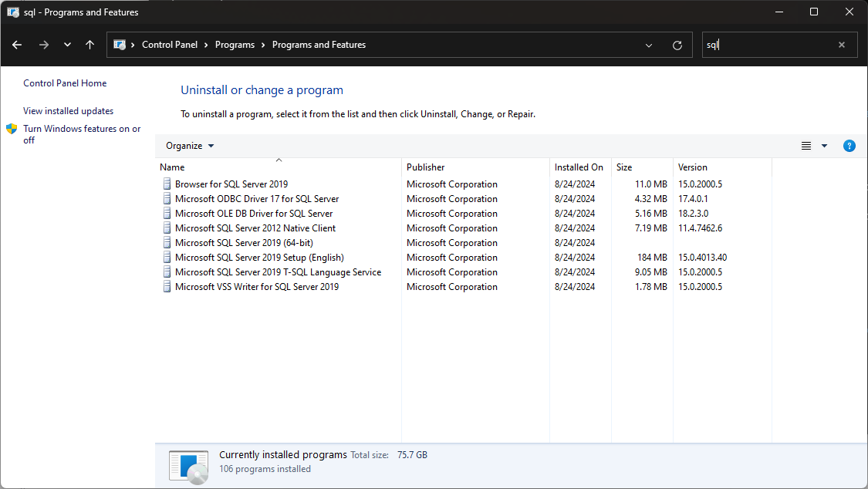
Task: Sort by Installed On column header
Action: point(580,167)
